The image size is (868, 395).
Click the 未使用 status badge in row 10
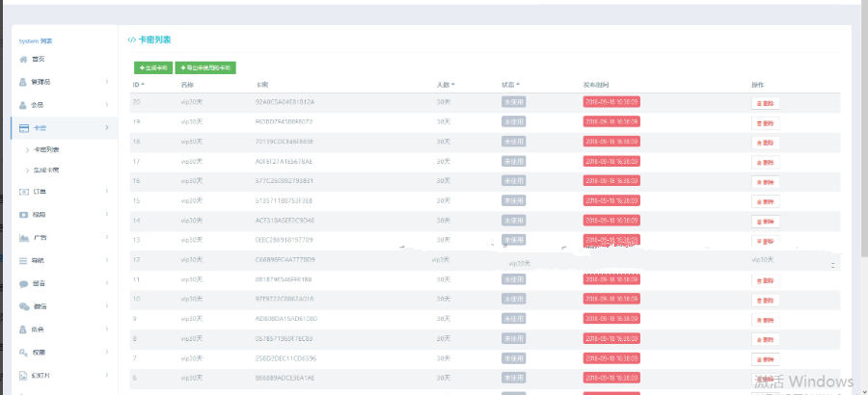pyautogui.click(x=514, y=300)
